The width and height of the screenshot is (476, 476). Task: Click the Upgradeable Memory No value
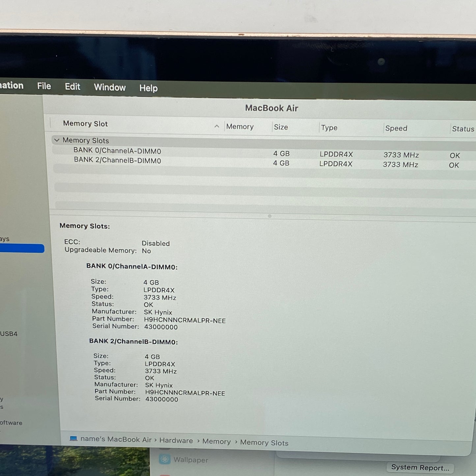pyautogui.click(x=146, y=251)
